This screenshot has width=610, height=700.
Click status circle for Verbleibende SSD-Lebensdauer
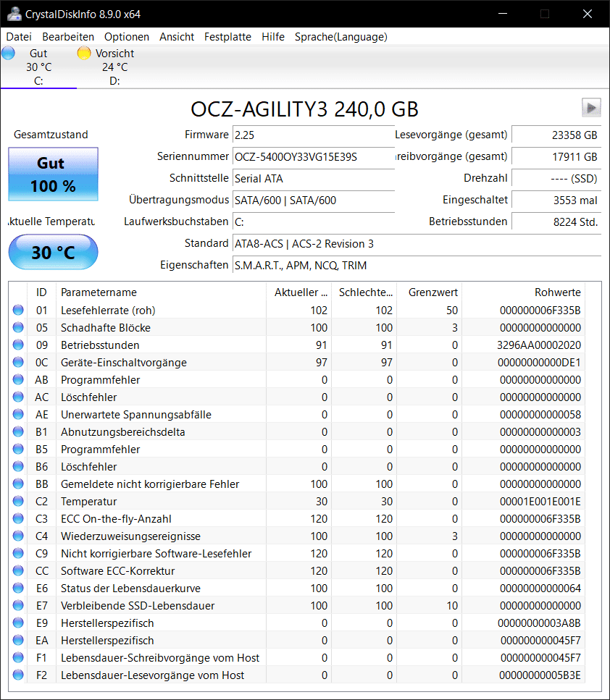click(18, 605)
